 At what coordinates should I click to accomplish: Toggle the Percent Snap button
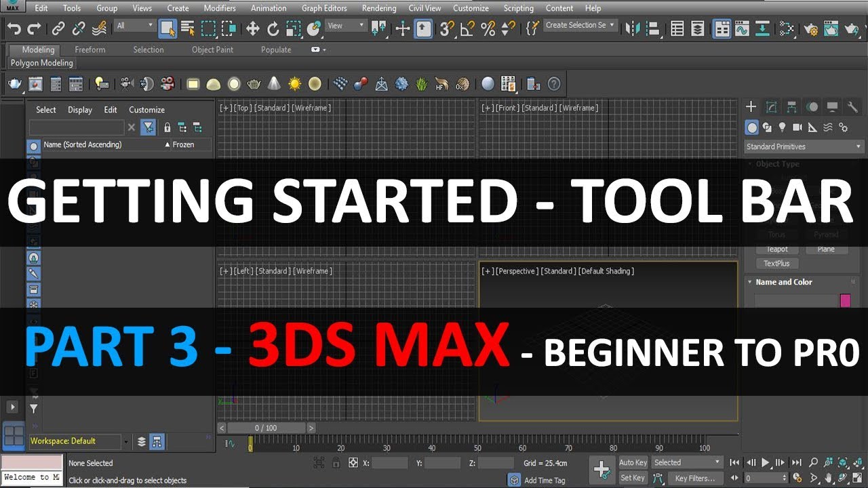[x=488, y=28]
